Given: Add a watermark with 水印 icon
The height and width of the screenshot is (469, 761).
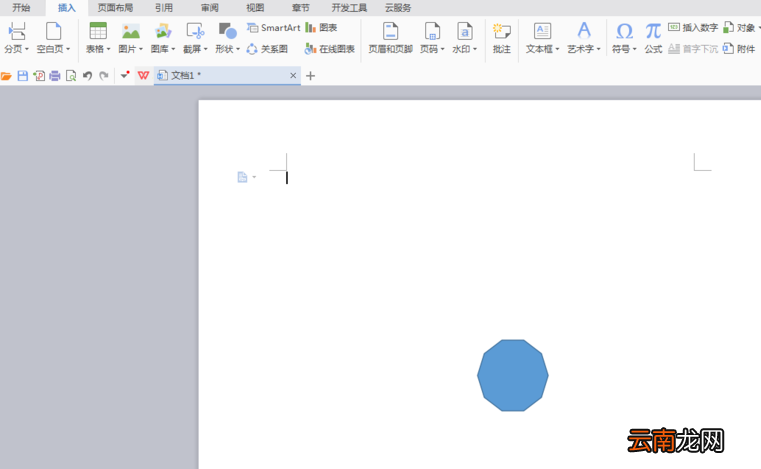Looking at the screenshot, I should 464,31.
